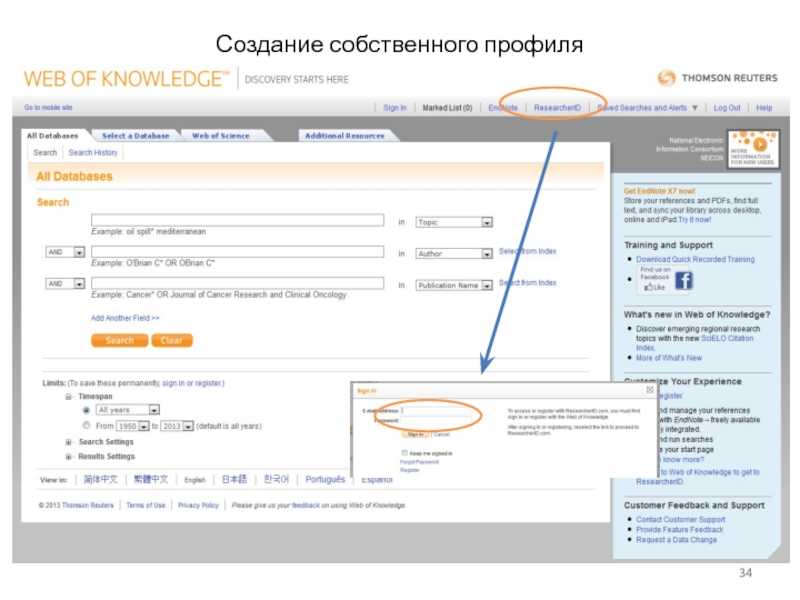Open Request a Data Change link
The height and width of the screenshot is (600, 800).
click(676, 540)
